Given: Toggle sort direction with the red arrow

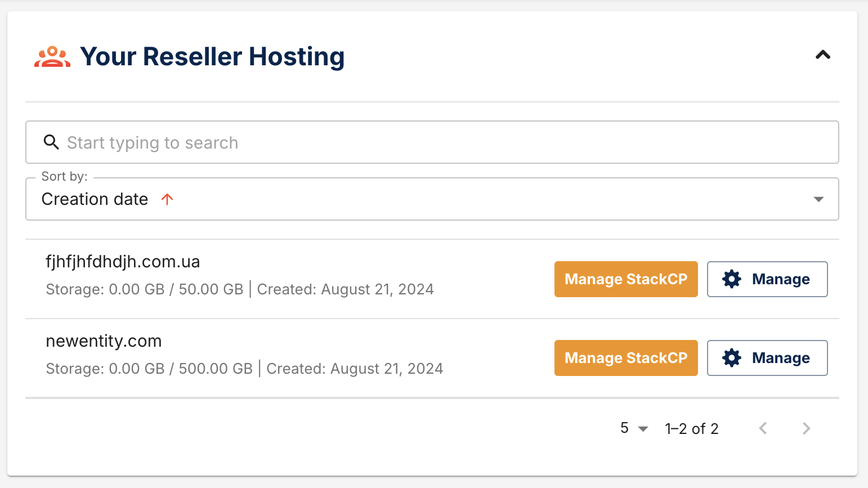Looking at the screenshot, I should tap(167, 199).
